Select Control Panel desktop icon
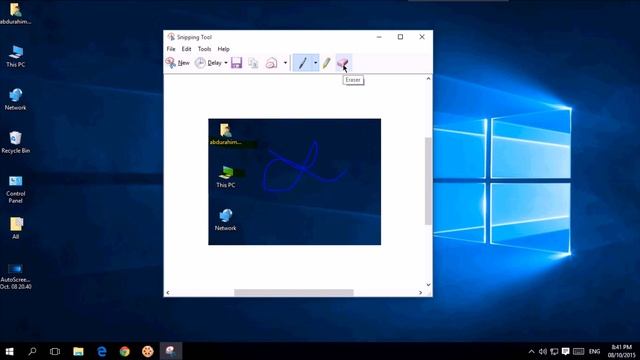 [x=16, y=189]
